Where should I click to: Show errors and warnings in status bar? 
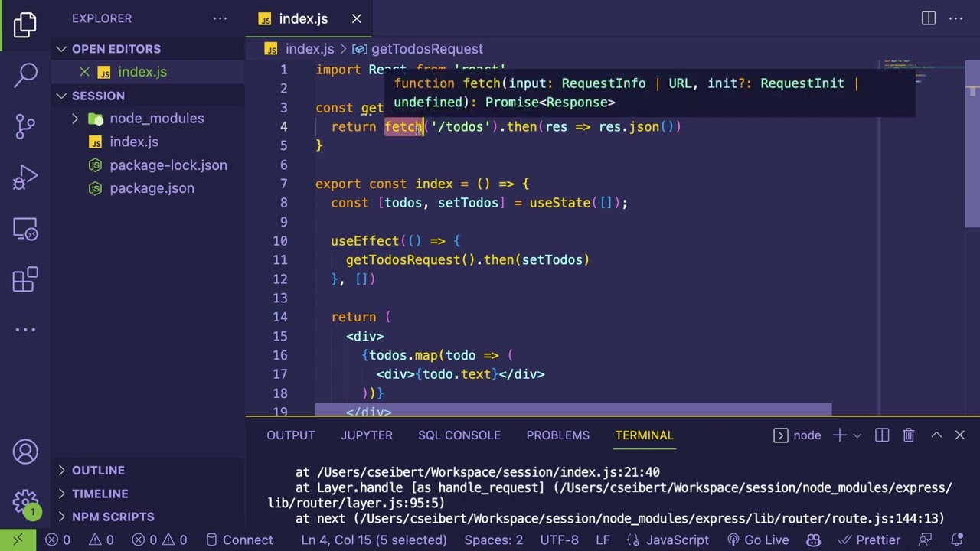click(x=79, y=540)
